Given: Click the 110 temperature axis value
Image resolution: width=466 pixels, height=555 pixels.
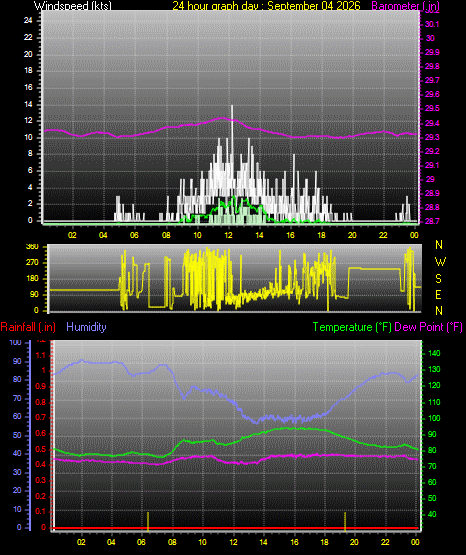Looking at the screenshot, I should point(434,402).
